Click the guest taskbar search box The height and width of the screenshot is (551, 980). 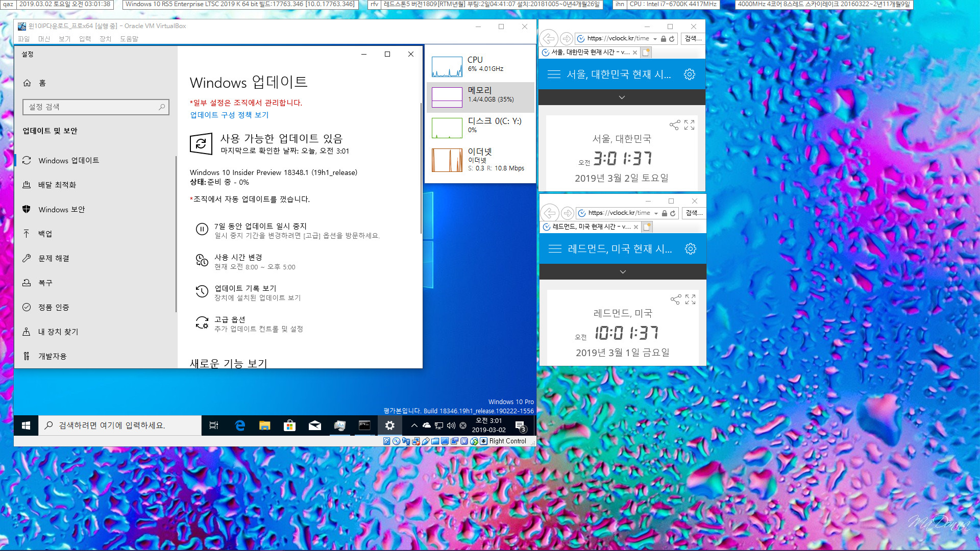click(x=120, y=425)
